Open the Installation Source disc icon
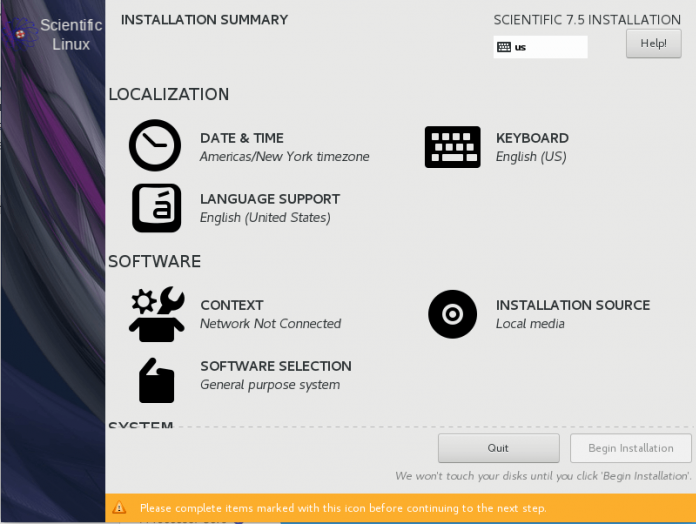 [x=452, y=314]
